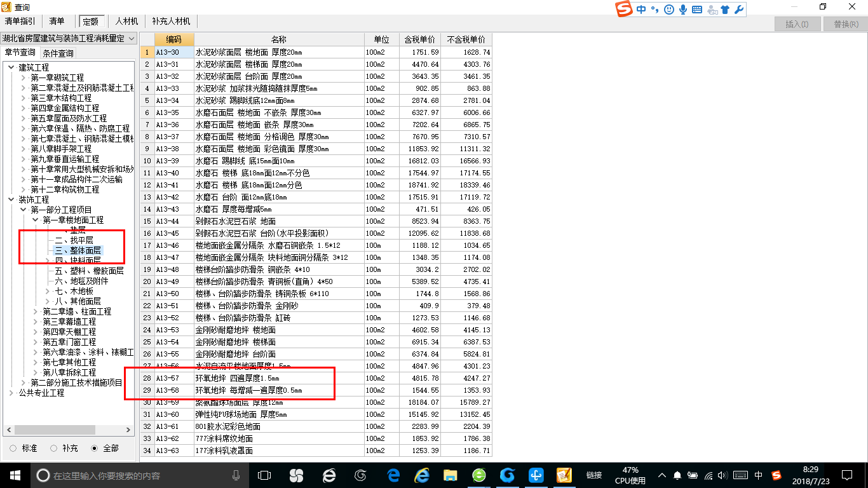Screen dimensions: 868x488
Task: Open File Explorer folder icon on taskbar
Action: click(x=450, y=475)
